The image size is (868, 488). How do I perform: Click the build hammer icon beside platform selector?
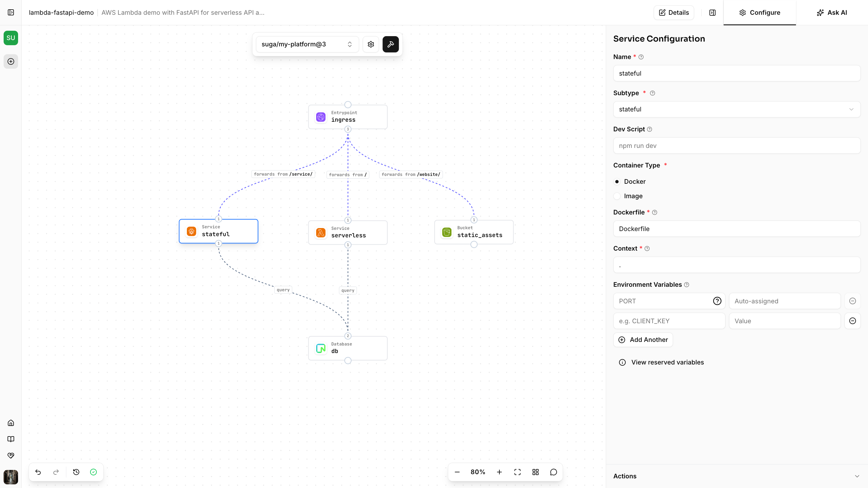tap(391, 44)
